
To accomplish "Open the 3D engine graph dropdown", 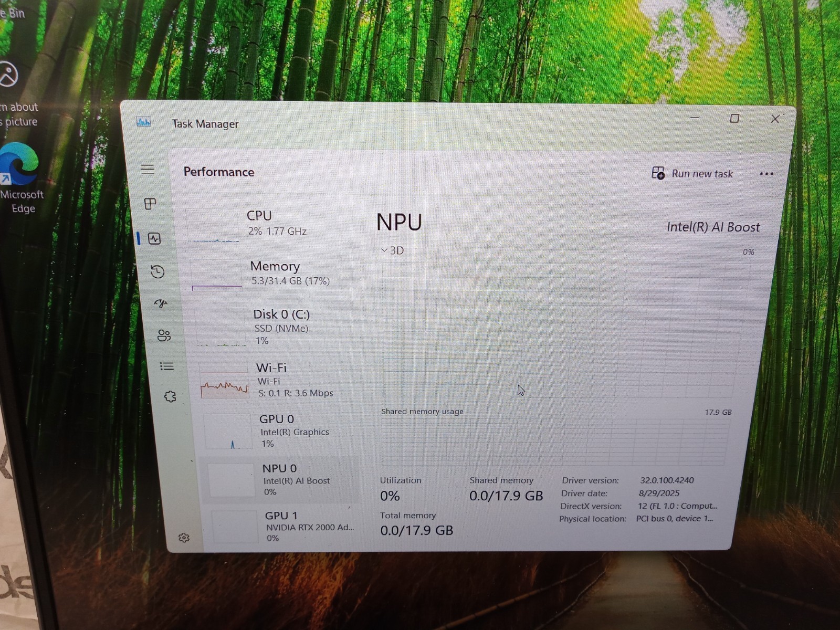I will [x=392, y=250].
